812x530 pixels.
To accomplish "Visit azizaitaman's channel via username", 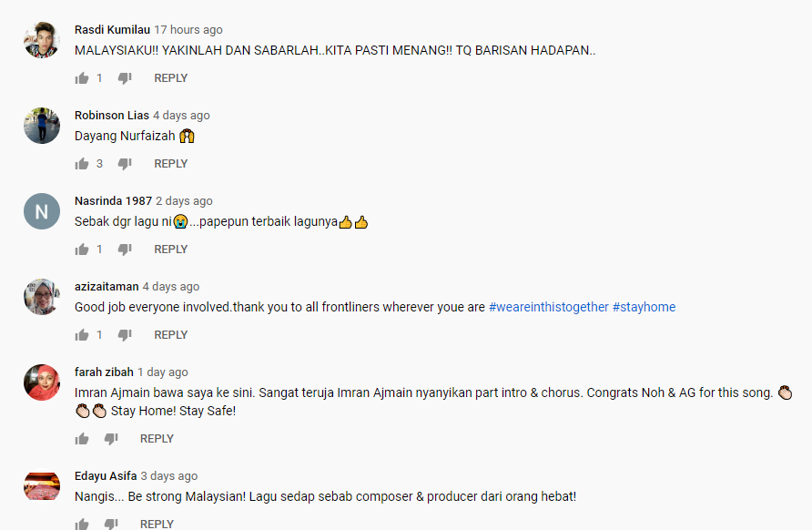I will click(107, 287).
